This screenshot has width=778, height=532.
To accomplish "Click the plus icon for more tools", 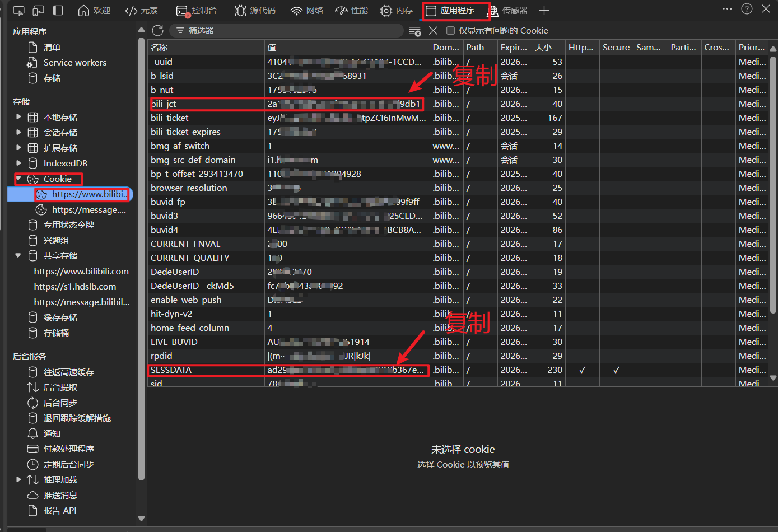I will coord(544,11).
